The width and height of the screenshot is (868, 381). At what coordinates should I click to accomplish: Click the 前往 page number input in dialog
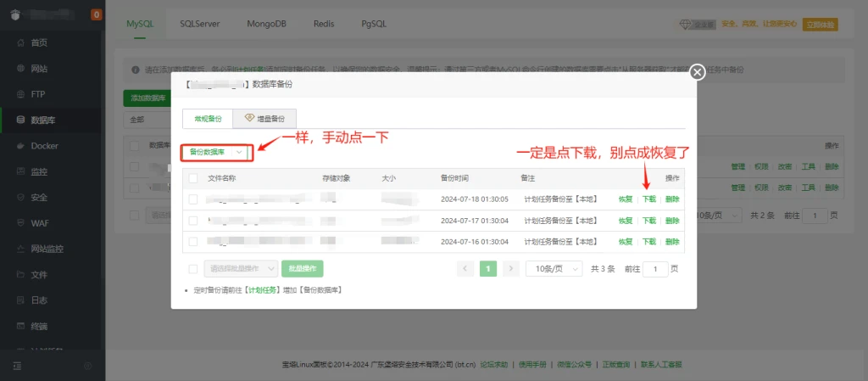click(x=655, y=268)
